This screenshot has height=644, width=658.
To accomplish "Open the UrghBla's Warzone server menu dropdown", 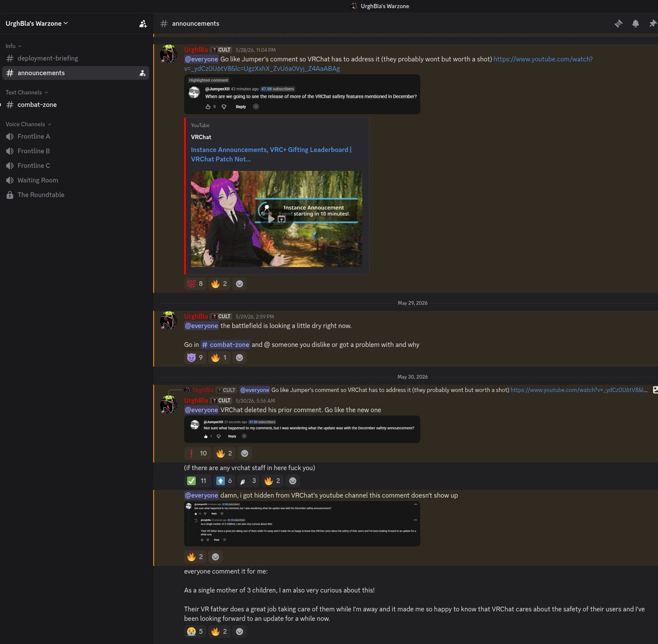I will tap(37, 24).
